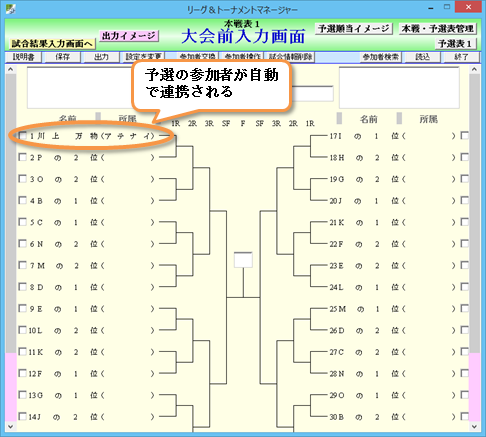Click the winner box at bracket center

pyautogui.click(x=243, y=260)
